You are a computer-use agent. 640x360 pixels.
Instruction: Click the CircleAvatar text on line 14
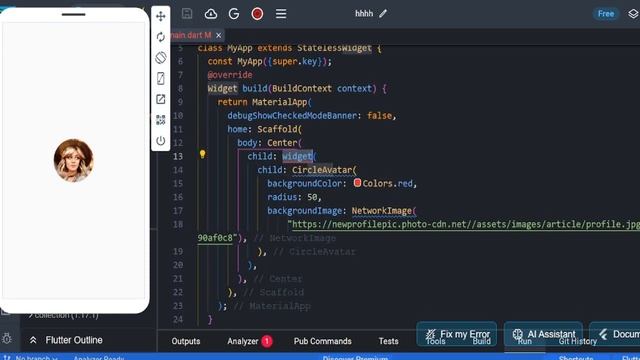(322, 170)
